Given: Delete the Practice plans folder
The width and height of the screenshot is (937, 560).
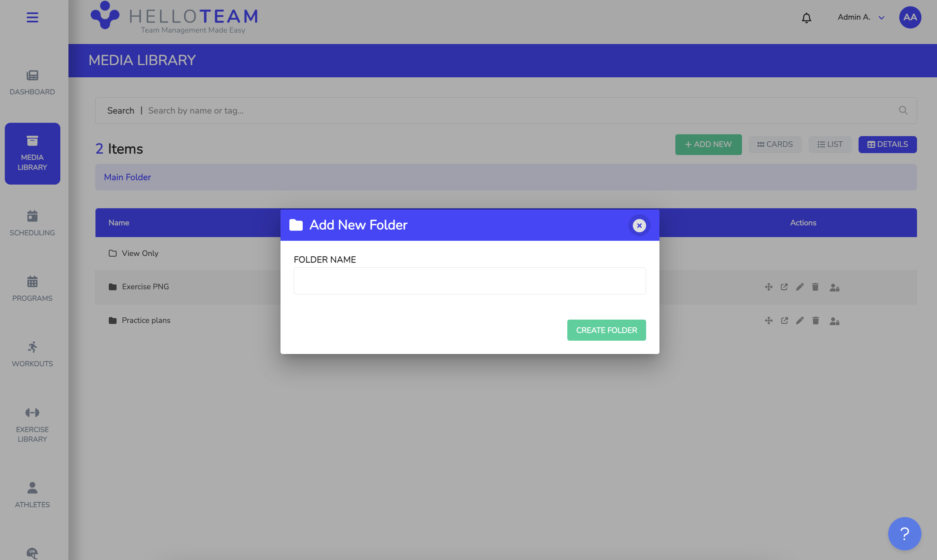Looking at the screenshot, I should tap(816, 320).
